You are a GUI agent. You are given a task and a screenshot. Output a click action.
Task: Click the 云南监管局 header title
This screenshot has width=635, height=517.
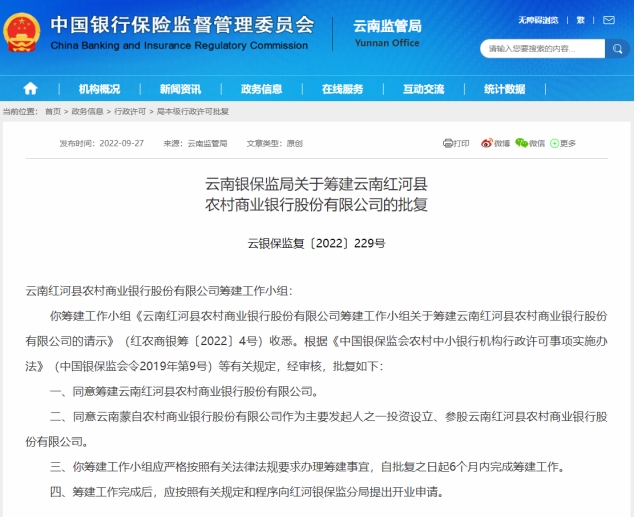(387, 26)
